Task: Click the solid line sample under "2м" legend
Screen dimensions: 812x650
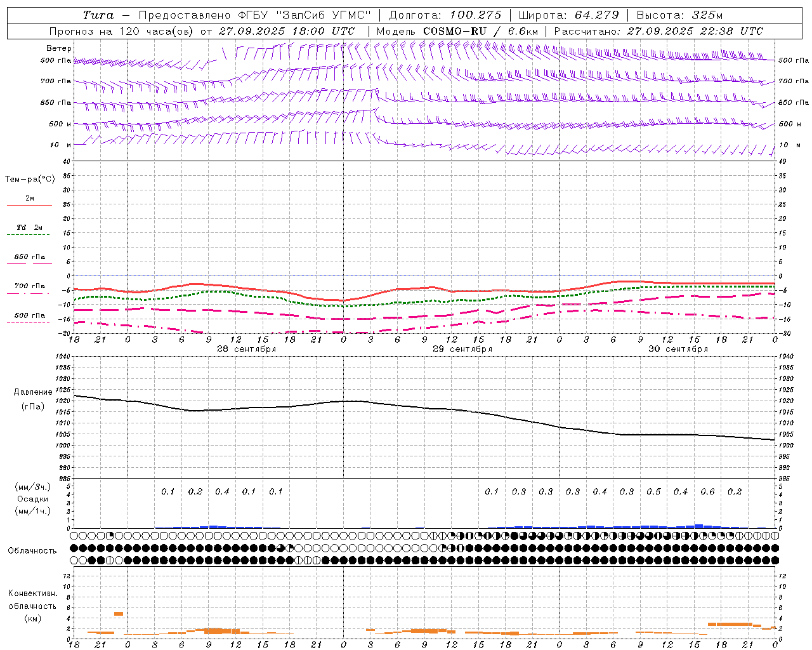Action: [29, 206]
